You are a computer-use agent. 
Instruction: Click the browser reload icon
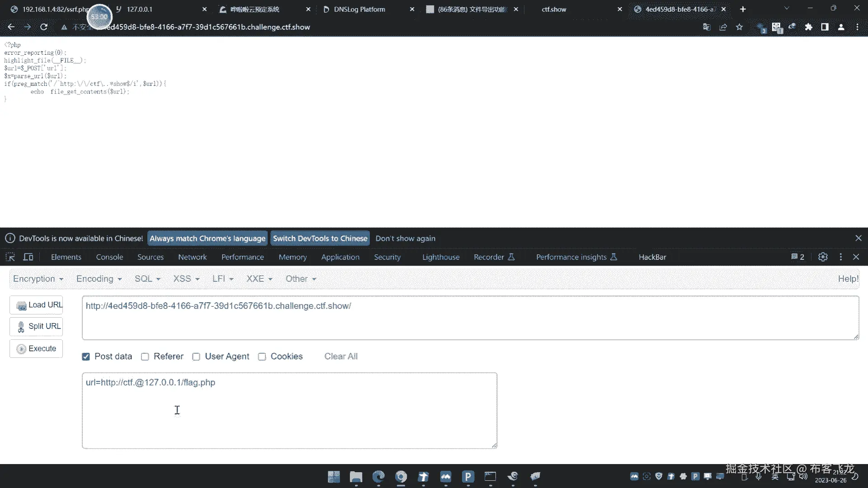[44, 27]
